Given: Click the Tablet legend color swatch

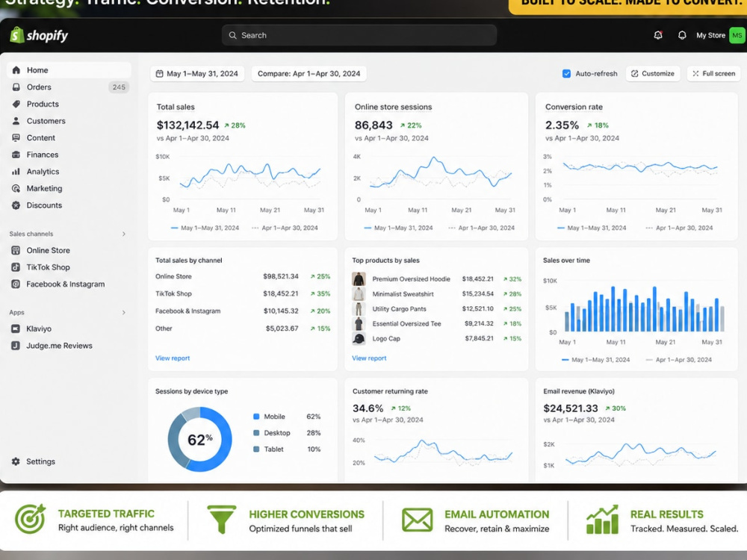Looking at the screenshot, I should point(256,449).
